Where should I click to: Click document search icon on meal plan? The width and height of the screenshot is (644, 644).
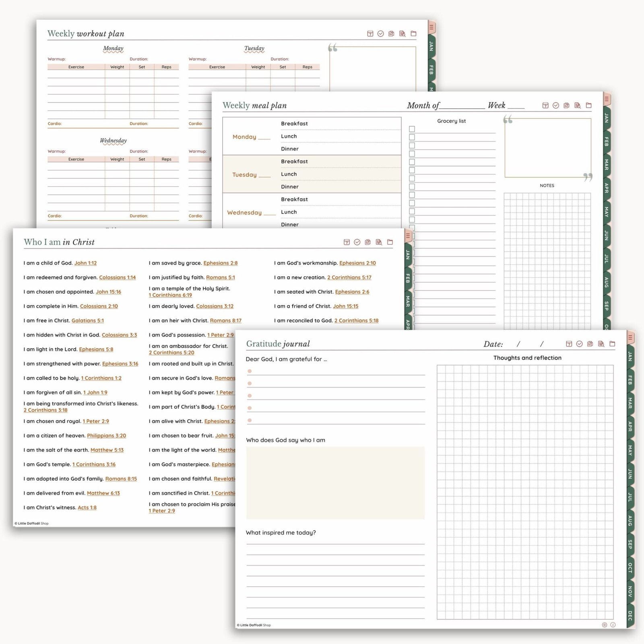[x=578, y=105]
